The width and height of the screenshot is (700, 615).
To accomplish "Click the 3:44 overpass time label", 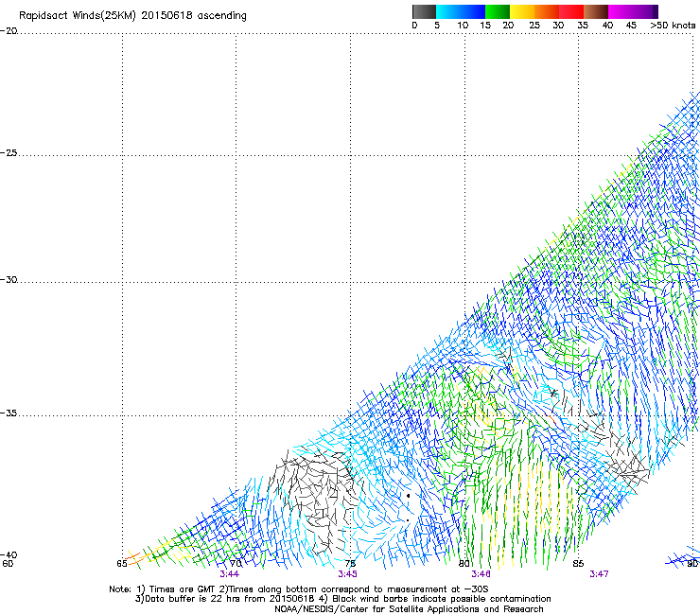I will (x=230, y=574).
